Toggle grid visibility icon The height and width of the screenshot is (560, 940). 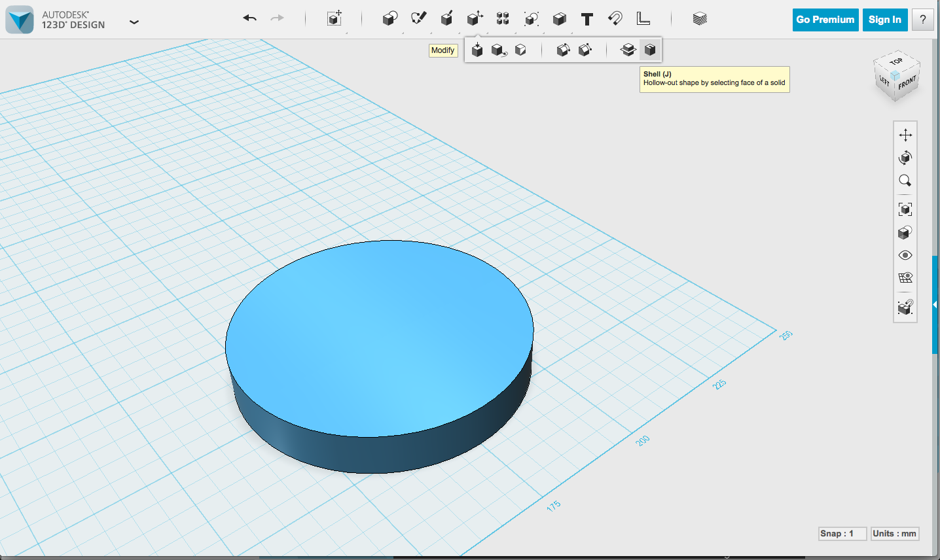point(905,278)
